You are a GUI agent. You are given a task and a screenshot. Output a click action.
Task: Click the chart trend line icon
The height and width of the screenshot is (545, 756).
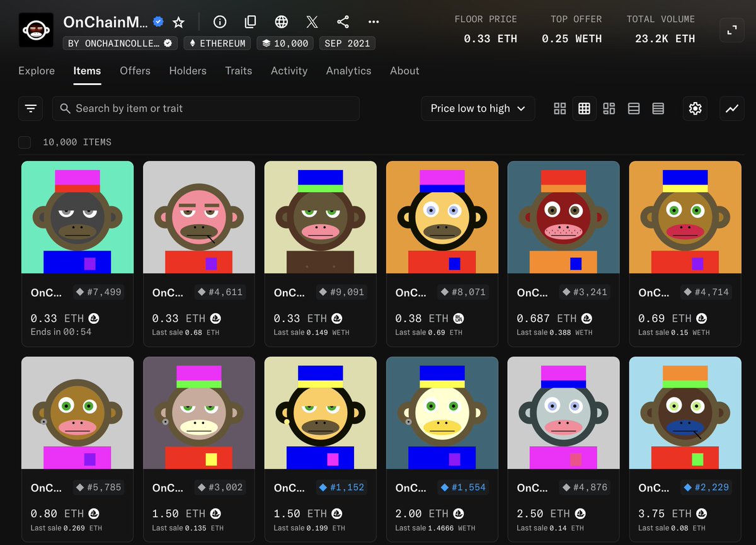(x=731, y=108)
